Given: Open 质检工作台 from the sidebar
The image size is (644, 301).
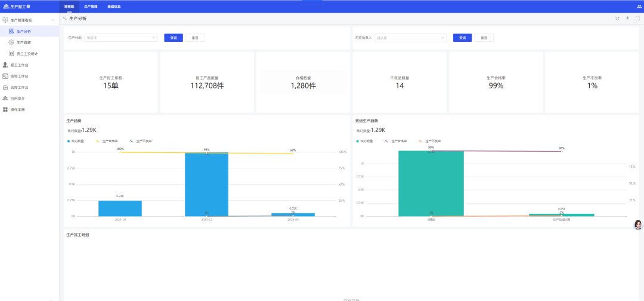Looking at the screenshot, I should [x=30, y=76].
